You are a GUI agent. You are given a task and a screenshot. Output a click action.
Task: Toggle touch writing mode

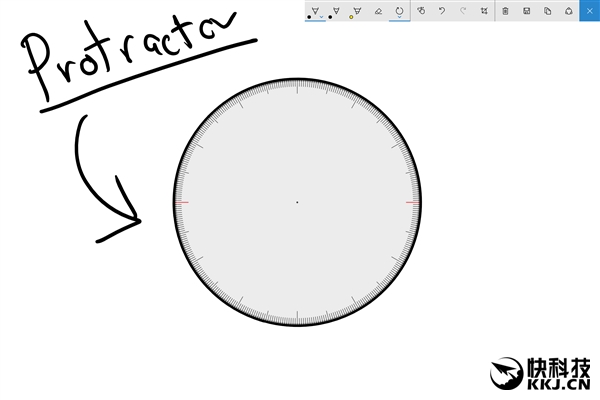point(421,11)
